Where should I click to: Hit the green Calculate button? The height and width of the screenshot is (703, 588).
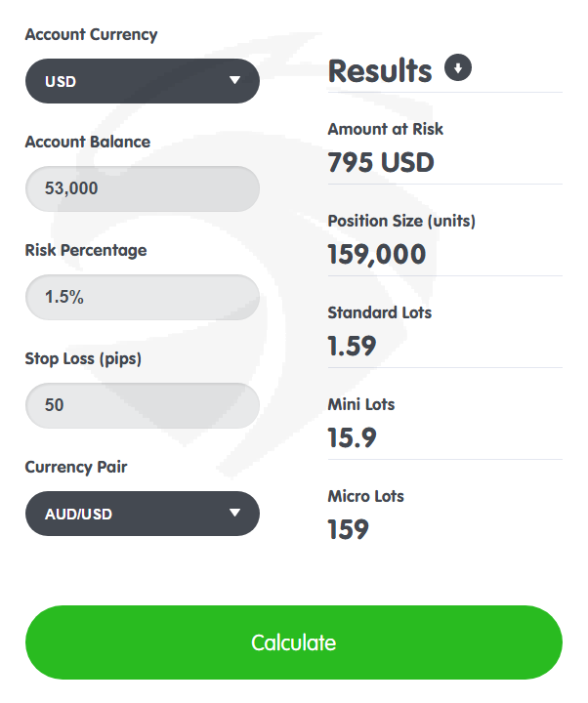coord(294,642)
